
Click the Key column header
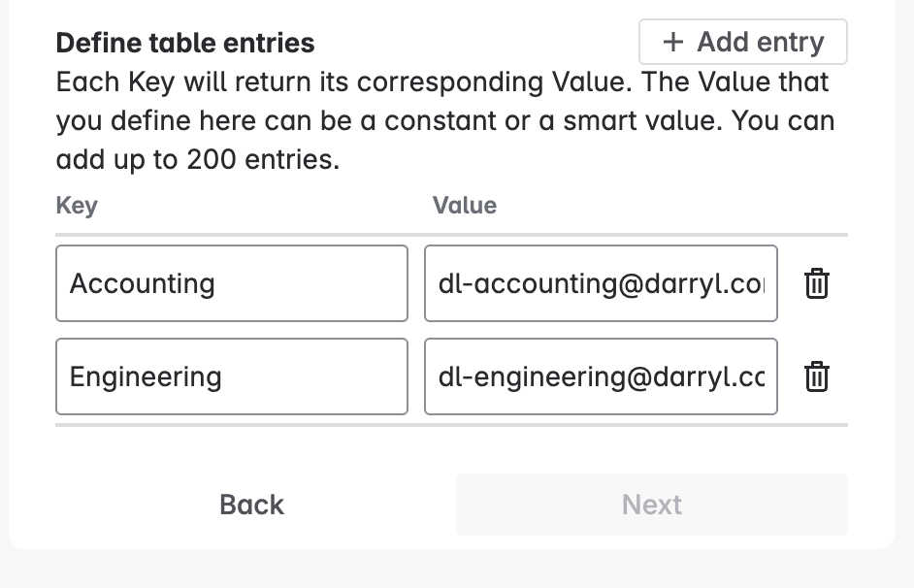click(x=77, y=206)
